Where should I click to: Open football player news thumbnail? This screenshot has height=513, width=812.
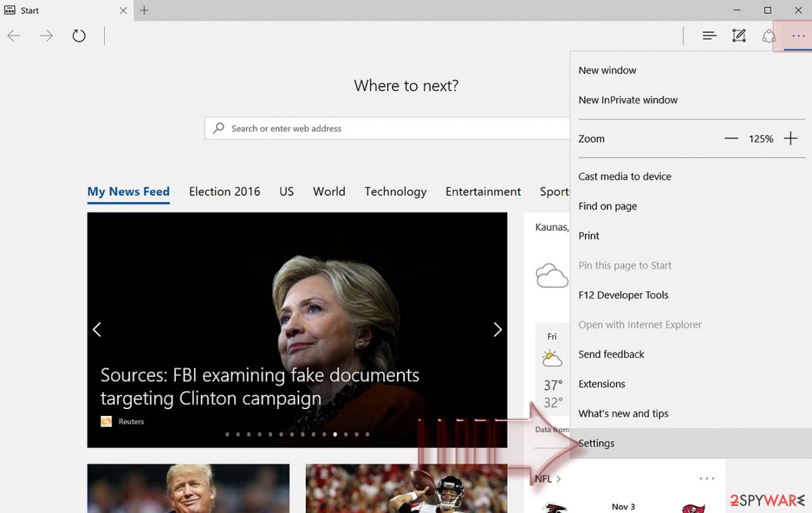[x=407, y=488]
